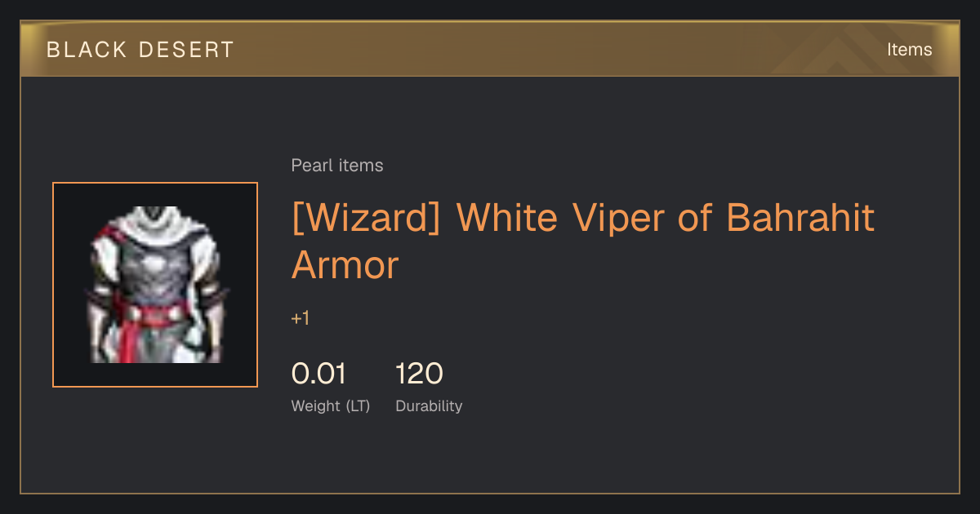Viewport: 980px width, 514px height.
Task: Open the Wizard armor item thumbnail
Action: (x=155, y=285)
